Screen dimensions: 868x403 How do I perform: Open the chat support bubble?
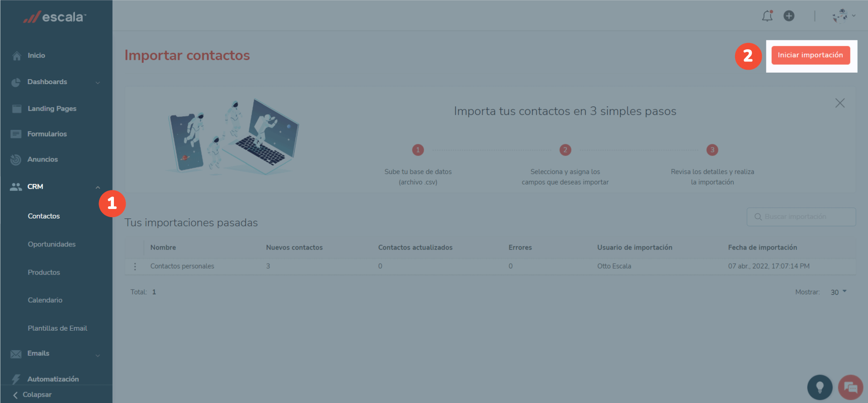coord(850,387)
